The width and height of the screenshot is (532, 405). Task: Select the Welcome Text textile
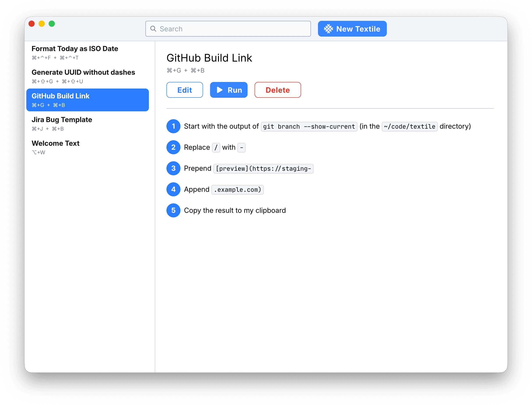pos(87,147)
